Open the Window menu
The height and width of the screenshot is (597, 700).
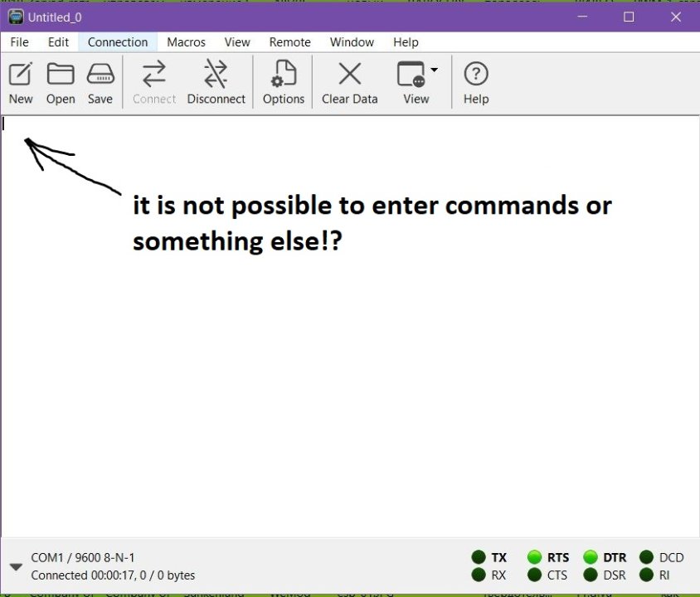click(352, 42)
